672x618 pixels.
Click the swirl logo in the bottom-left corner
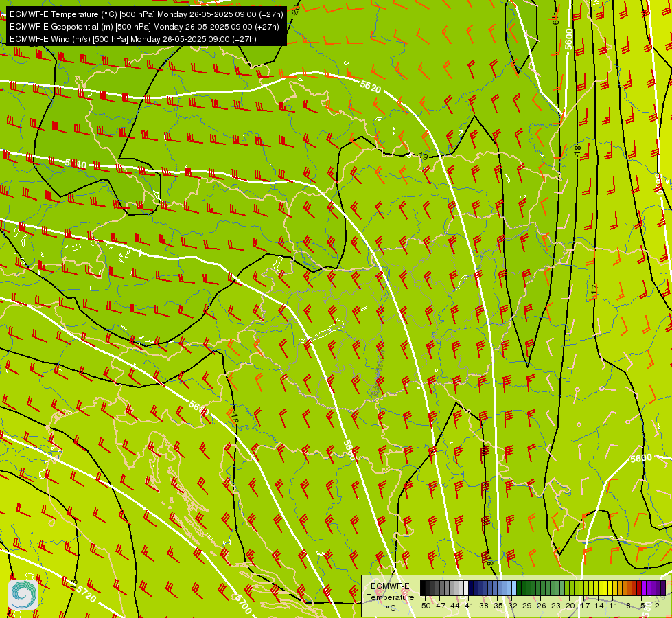23,594
